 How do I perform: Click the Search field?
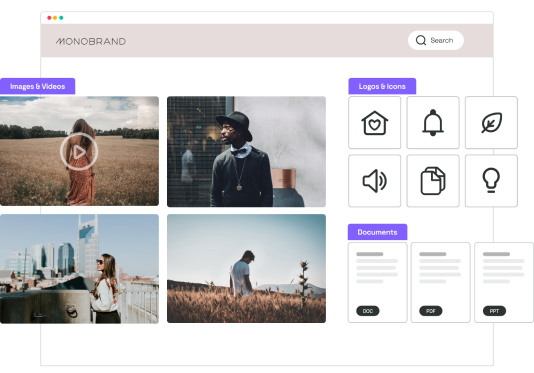tap(436, 40)
